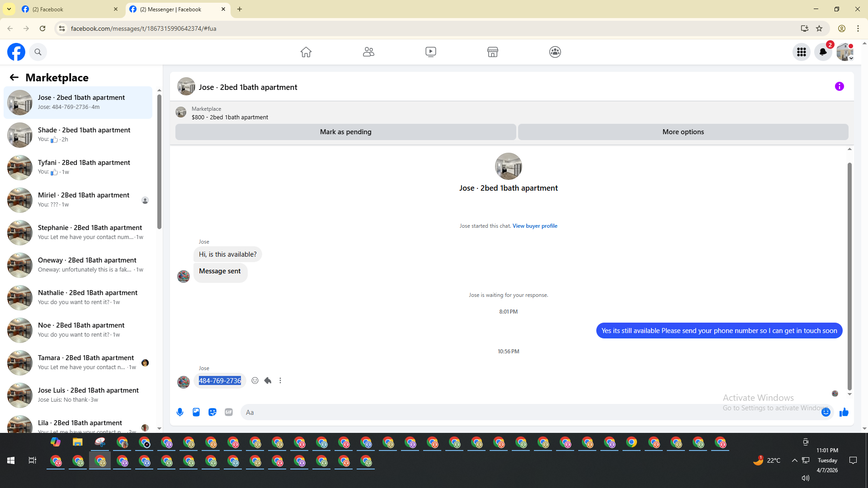The width and height of the screenshot is (868, 488).
Task: Send a thumbs-up like
Action: click(x=844, y=412)
